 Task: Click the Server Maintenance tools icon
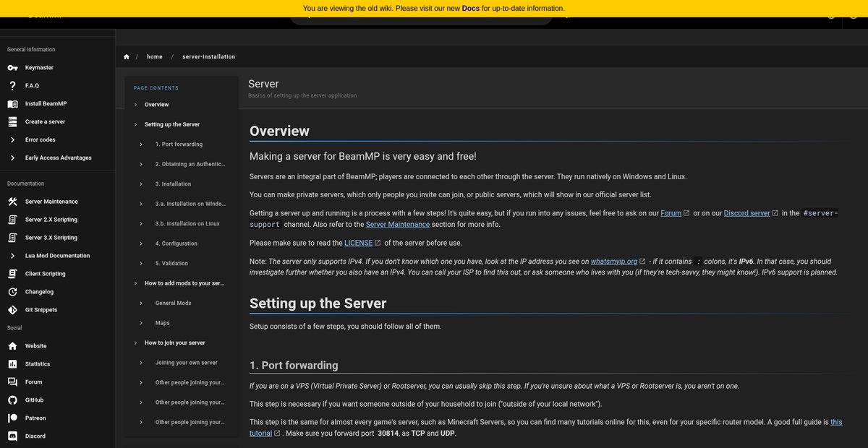click(x=12, y=202)
